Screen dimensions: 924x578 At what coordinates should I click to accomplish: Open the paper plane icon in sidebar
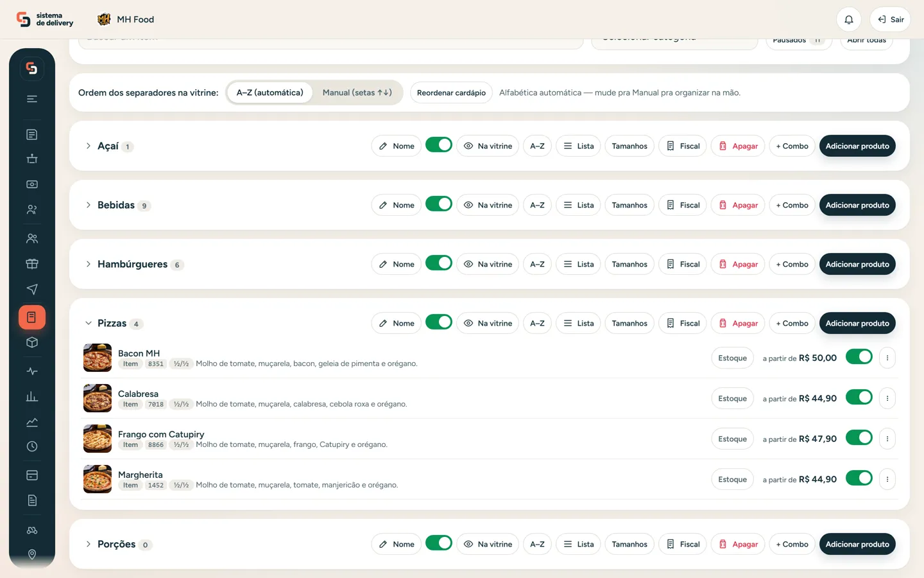tap(32, 289)
